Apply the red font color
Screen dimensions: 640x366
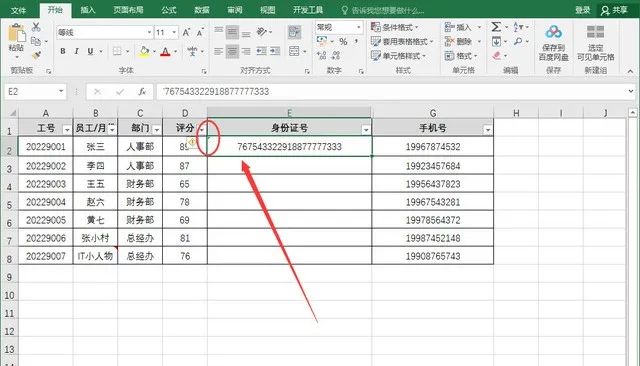coord(165,51)
